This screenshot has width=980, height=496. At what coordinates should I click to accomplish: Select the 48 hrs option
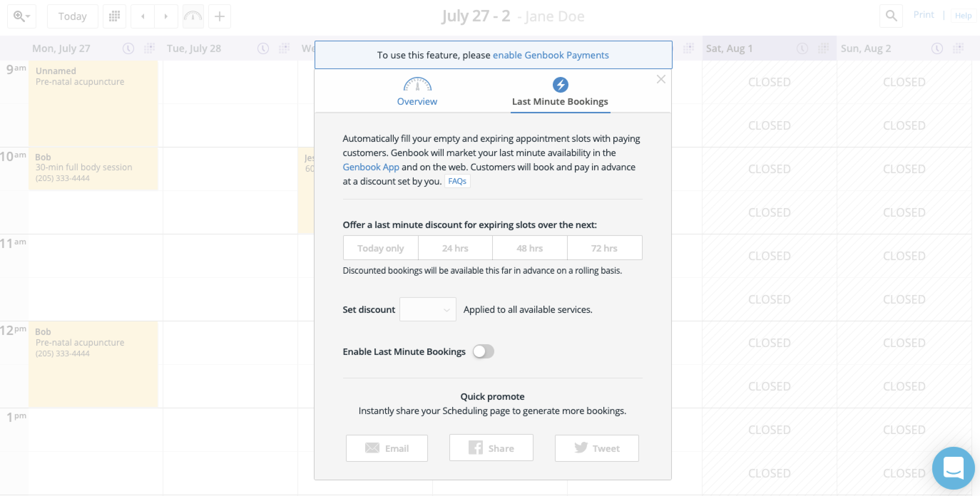tap(530, 248)
